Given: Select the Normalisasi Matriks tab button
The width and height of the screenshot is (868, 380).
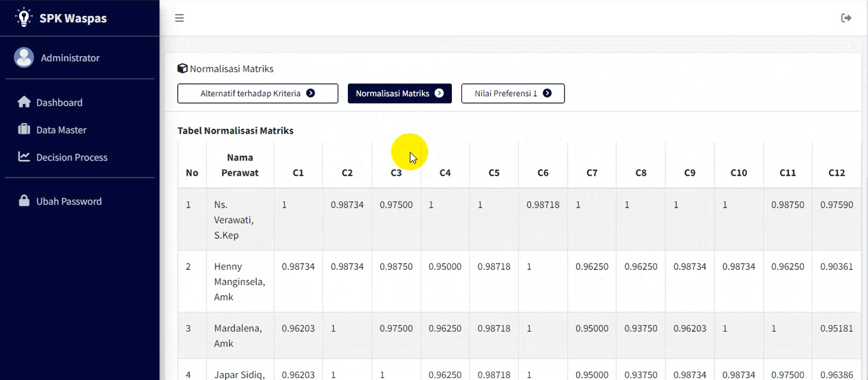Looking at the screenshot, I should tap(400, 93).
